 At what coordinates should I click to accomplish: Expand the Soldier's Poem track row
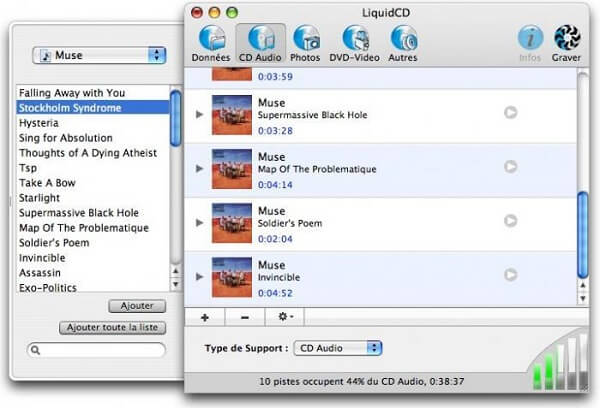click(x=199, y=222)
